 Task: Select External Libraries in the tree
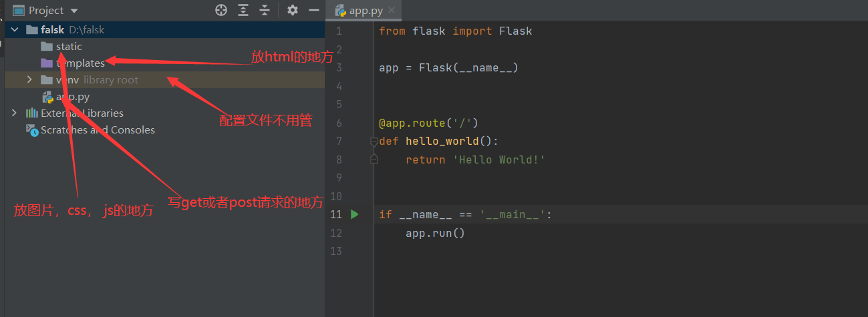click(82, 113)
